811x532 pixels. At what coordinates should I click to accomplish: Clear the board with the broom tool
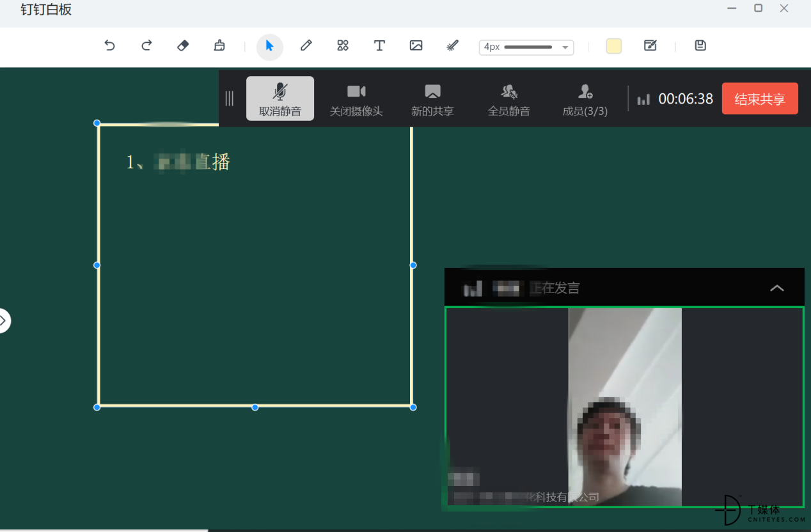click(219, 45)
